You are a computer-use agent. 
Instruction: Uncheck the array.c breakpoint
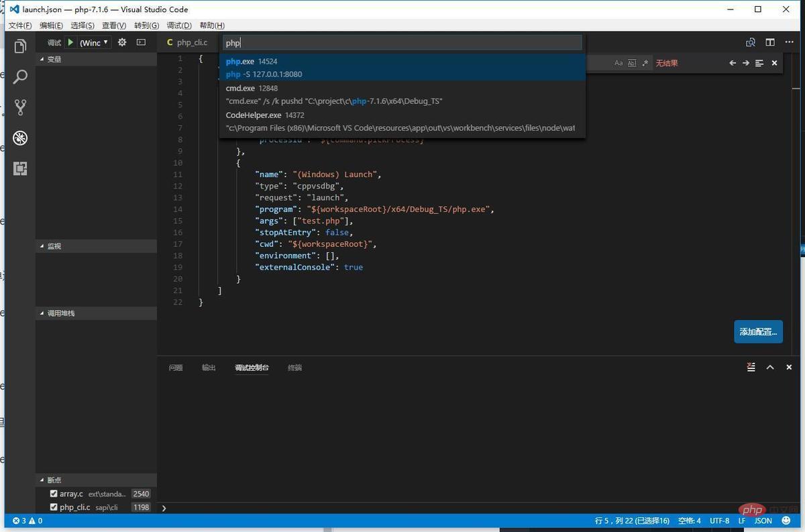click(x=54, y=494)
